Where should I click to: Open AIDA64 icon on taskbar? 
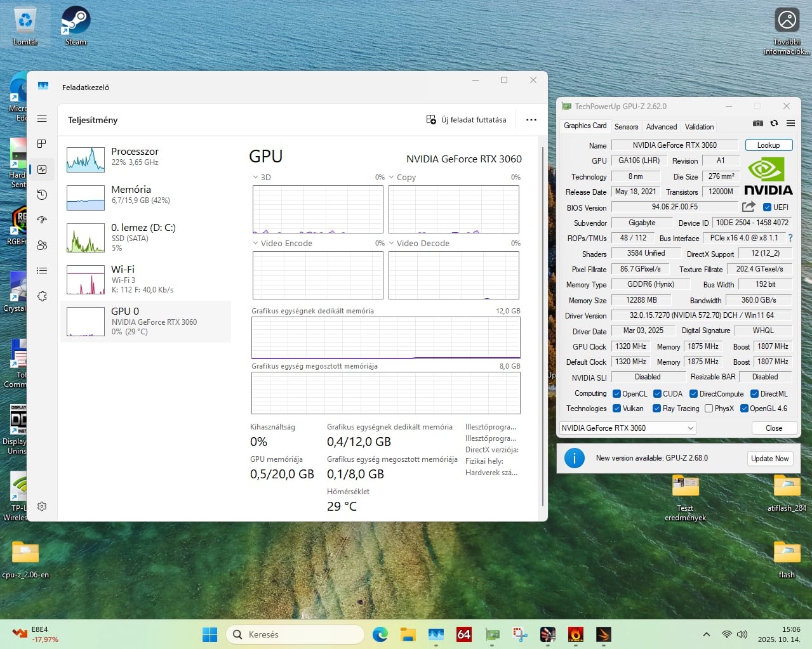click(x=464, y=634)
